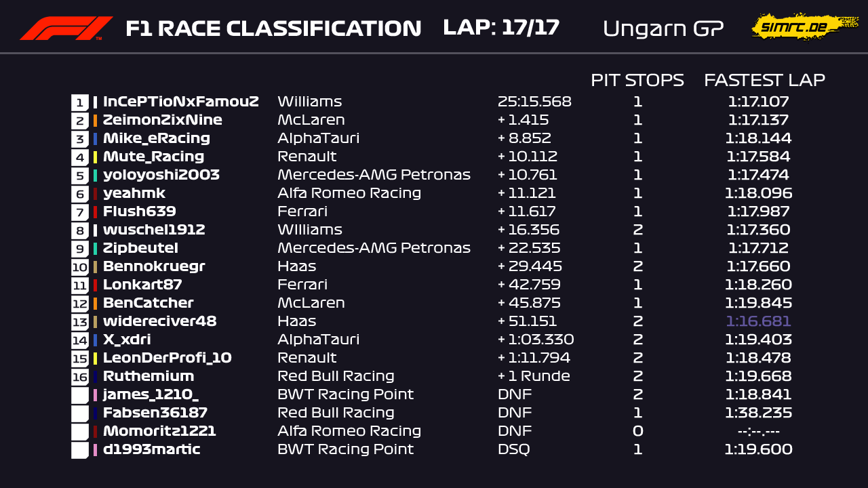Select the FASTEST LAP column header
Screen dimensions: 868x488
click(764, 80)
